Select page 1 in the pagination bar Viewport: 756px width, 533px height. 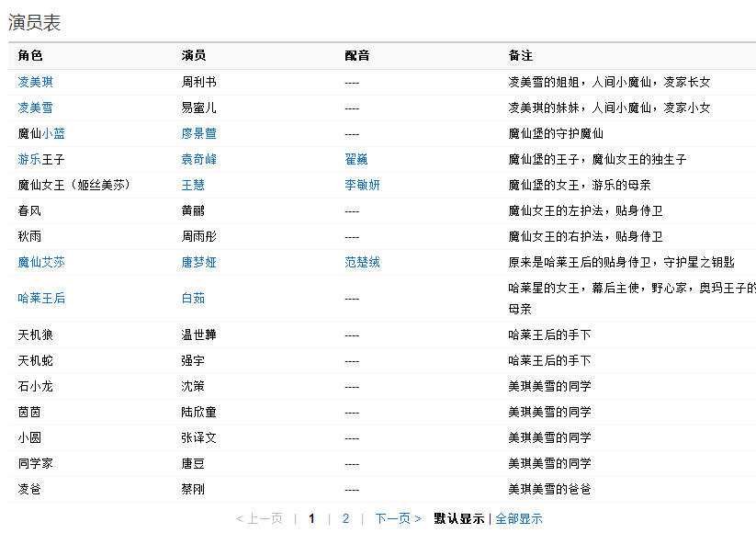click(312, 518)
